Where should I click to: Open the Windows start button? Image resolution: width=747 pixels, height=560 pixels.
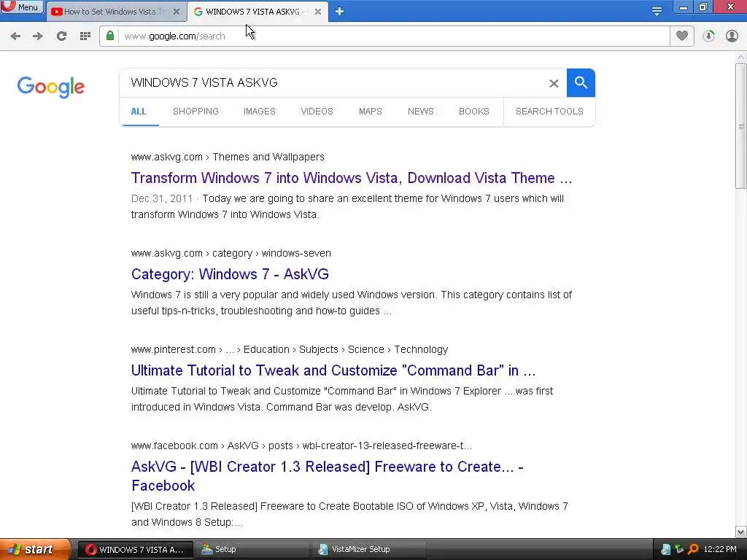coord(34,549)
